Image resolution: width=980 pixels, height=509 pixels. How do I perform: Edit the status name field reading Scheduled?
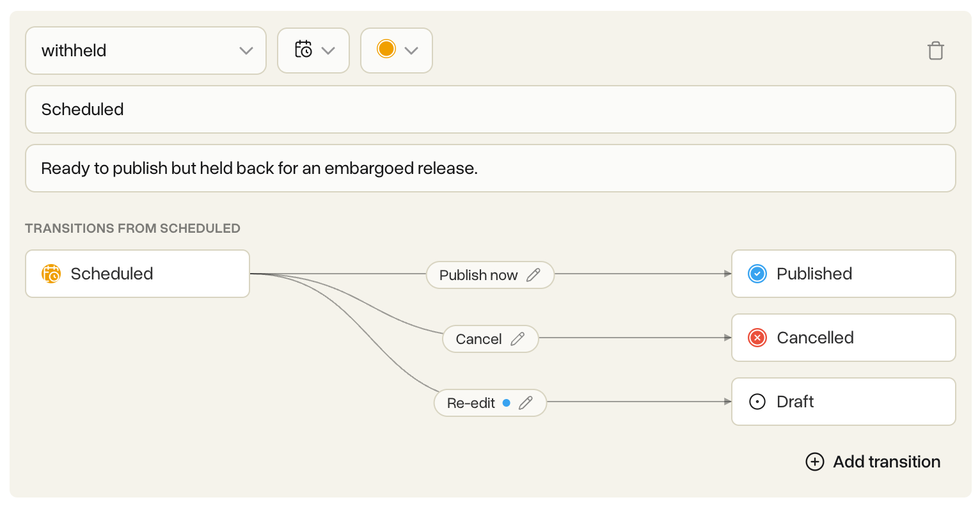coord(491,109)
